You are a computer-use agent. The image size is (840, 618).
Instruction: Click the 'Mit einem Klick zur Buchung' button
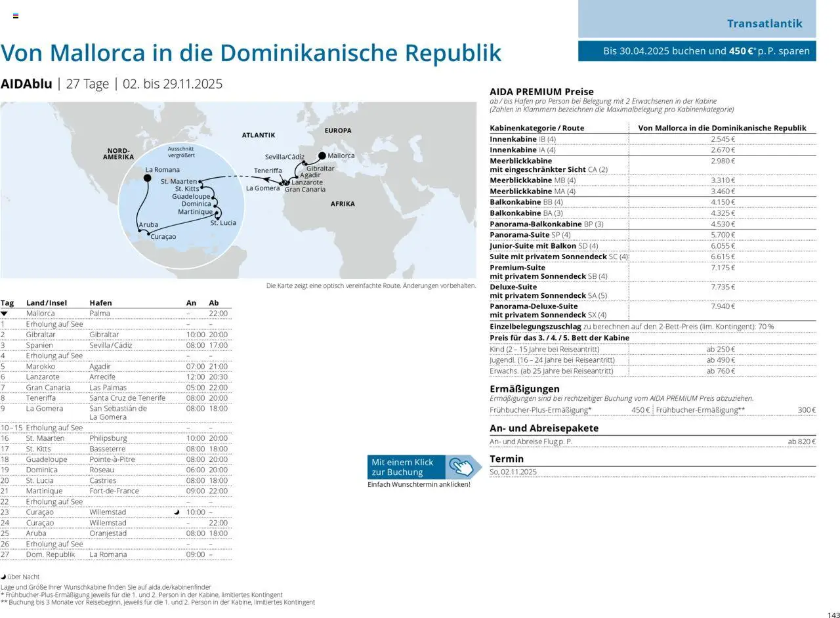coord(425,467)
